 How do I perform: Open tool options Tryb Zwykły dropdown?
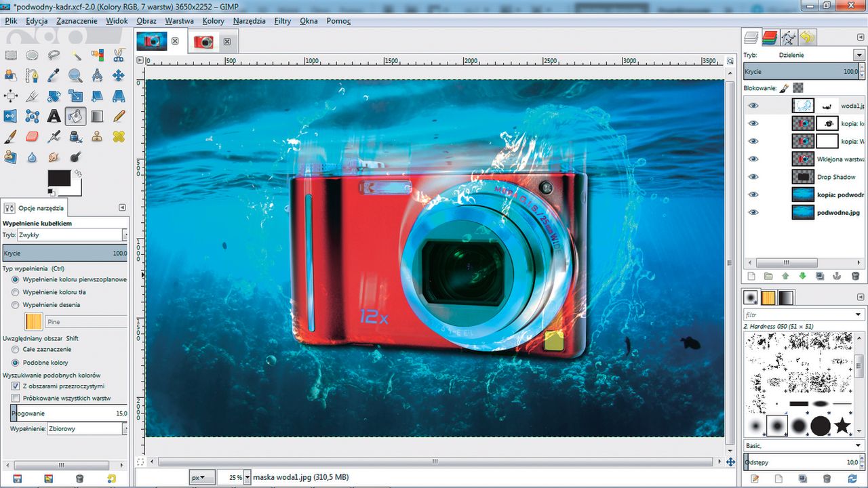point(72,235)
